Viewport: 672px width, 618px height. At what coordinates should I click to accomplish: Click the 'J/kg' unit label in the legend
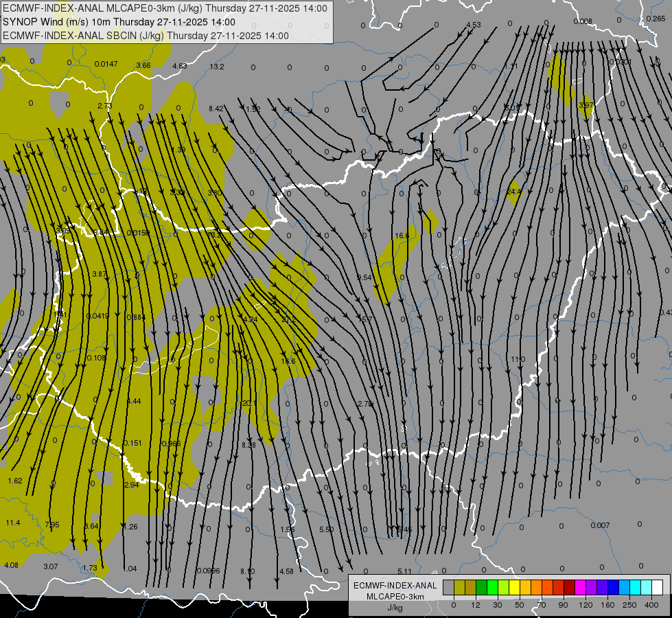[395, 608]
